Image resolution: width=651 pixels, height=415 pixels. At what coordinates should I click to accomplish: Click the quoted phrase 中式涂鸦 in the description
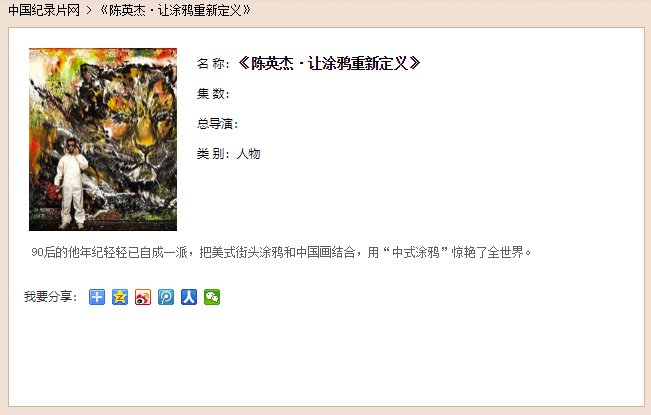(416, 252)
